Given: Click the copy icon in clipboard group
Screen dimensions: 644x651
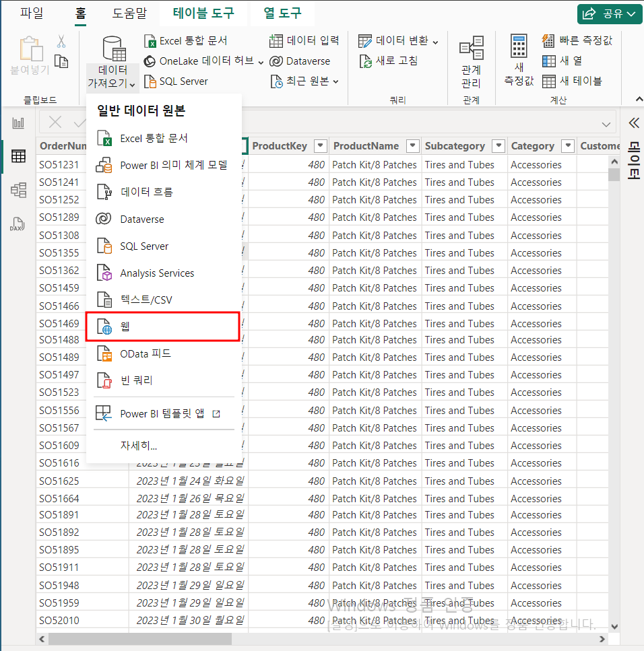Looking at the screenshot, I should click(61, 61).
